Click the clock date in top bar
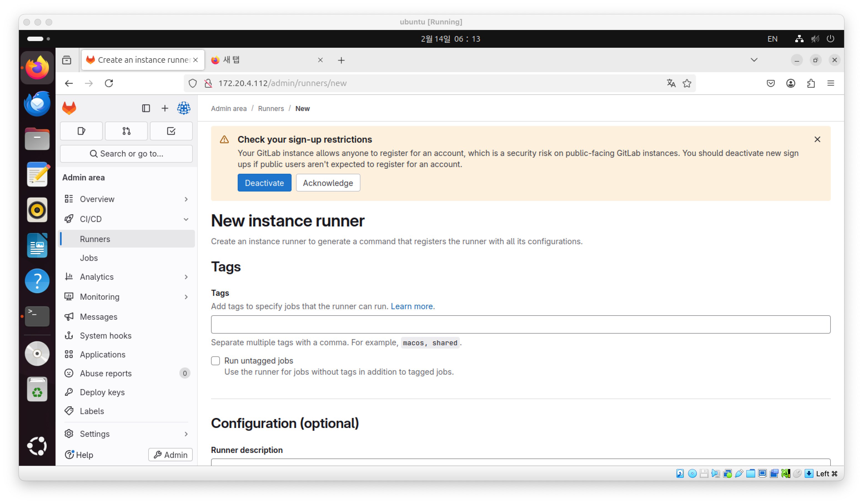Viewport: 863px width, 504px height. 450,39
